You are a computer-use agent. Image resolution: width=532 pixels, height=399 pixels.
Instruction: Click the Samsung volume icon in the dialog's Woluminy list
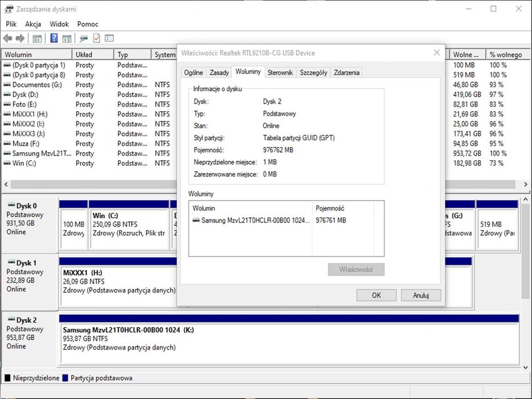(x=196, y=220)
